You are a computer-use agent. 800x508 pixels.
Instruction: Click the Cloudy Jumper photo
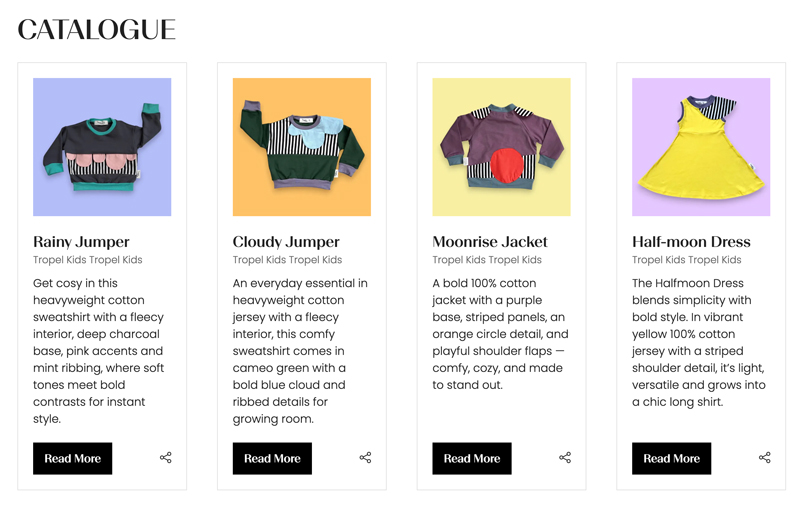(302, 147)
